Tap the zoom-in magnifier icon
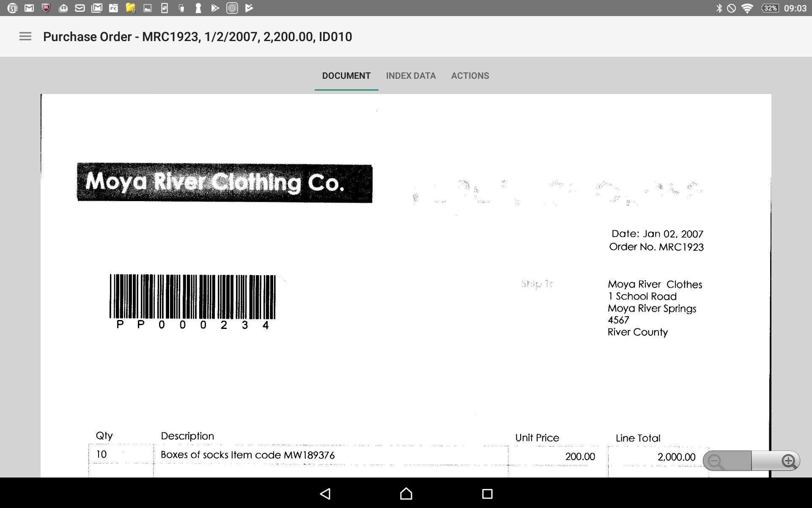Image resolution: width=812 pixels, height=508 pixels. point(789,461)
